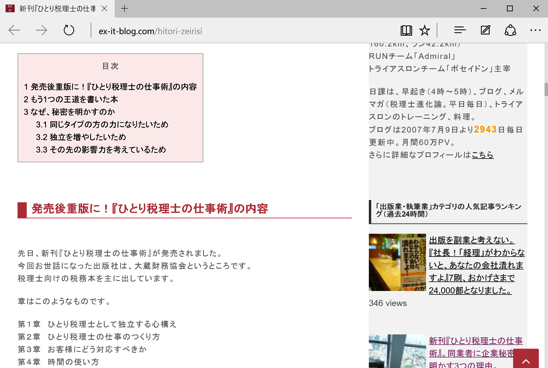The height and width of the screenshot is (368, 548).
Task: Make a web note pen icon
Action: click(x=485, y=30)
